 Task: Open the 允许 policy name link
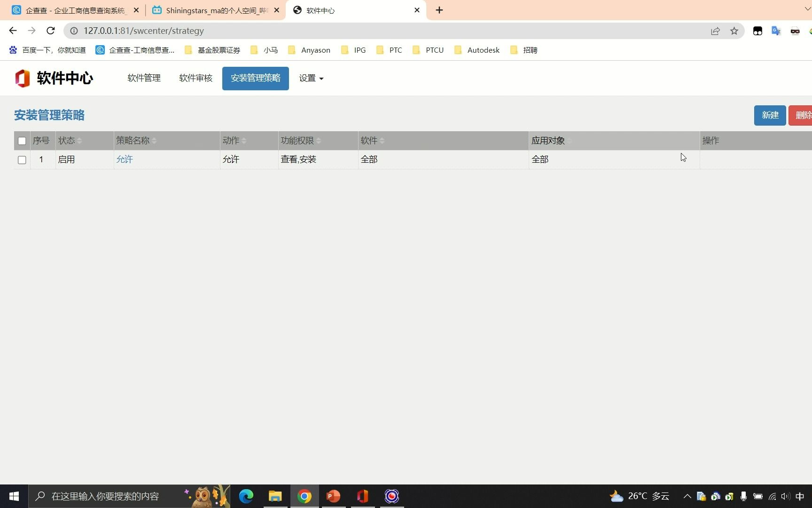click(124, 159)
